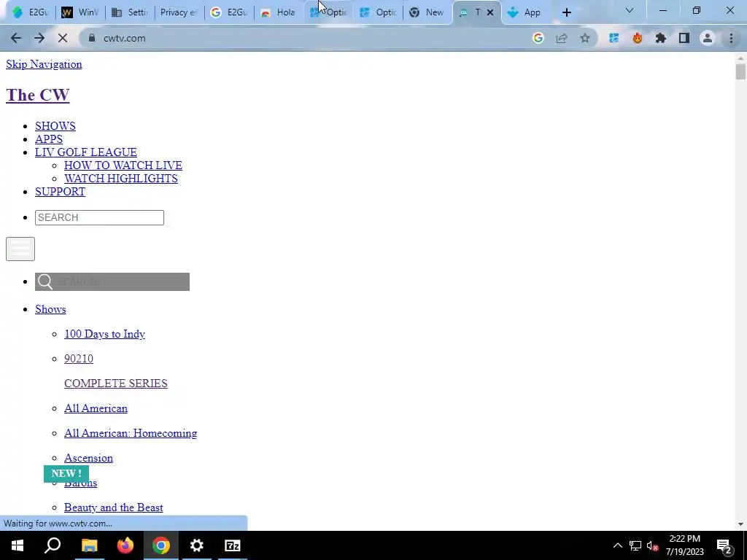Expand the tab search chevron
This screenshot has height=560, width=747.
(x=630, y=10)
